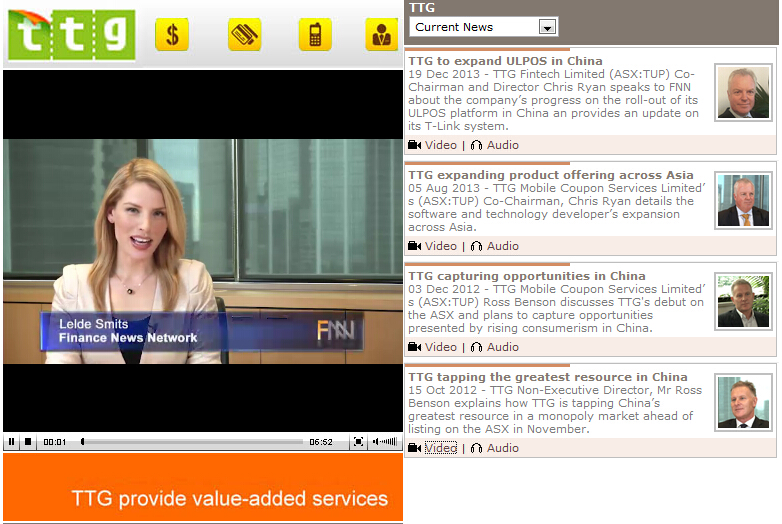Open the yellow credit card icon
Image resolution: width=782 pixels, height=524 pixels.
click(244, 35)
